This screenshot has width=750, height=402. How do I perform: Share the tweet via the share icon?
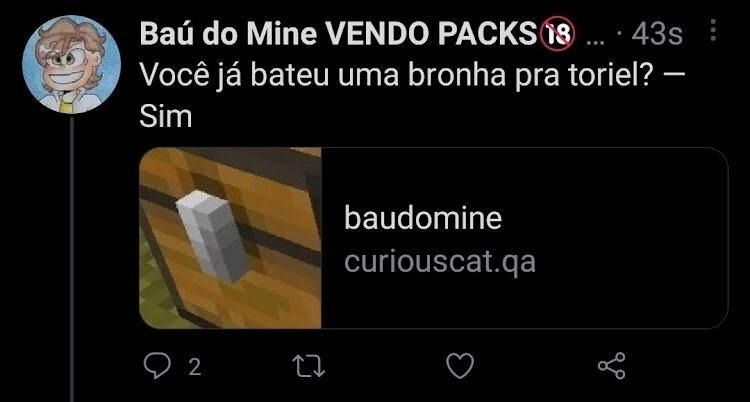point(612,366)
